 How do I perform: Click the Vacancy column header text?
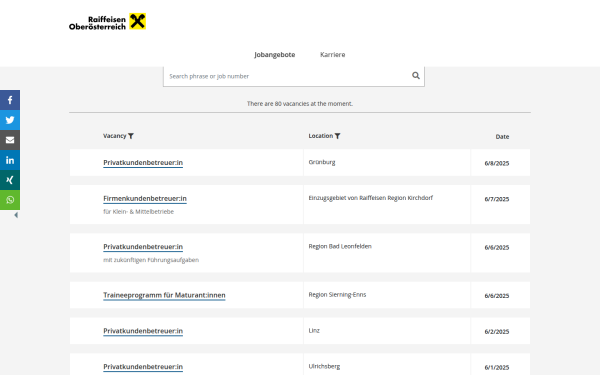114,136
